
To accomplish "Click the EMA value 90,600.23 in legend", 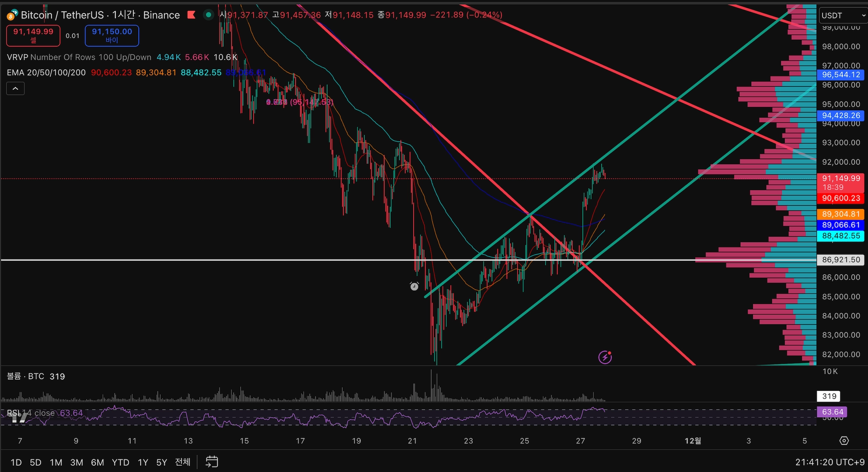I will [x=111, y=72].
